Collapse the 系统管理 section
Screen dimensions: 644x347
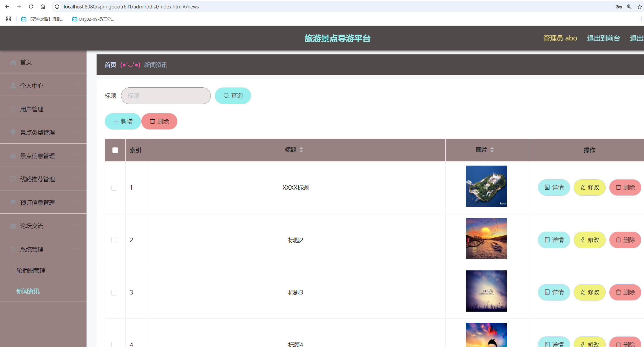tap(77, 248)
